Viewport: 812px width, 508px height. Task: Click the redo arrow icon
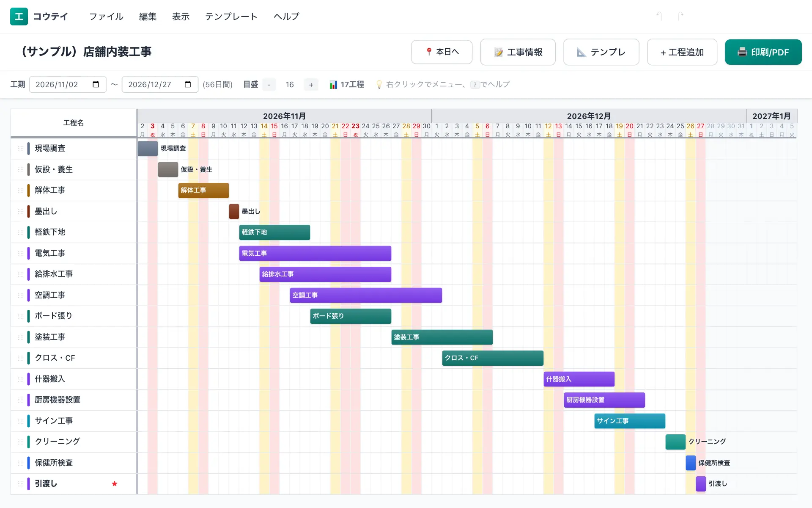[680, 16]
